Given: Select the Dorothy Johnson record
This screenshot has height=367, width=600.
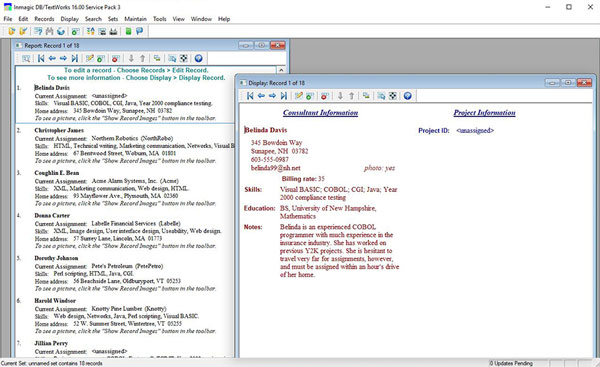Looking at the screenshot, I should [56, 258].
